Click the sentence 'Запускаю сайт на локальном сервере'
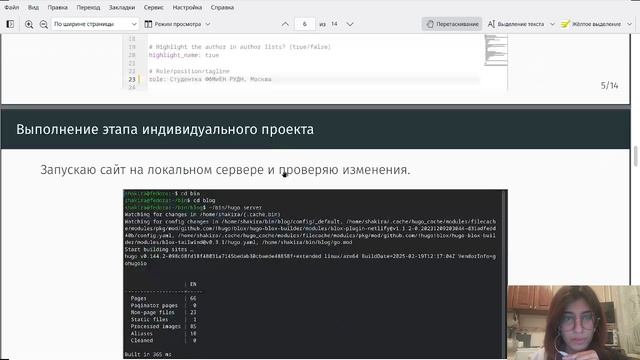The image size is (640, 360). tap(152, 170)
